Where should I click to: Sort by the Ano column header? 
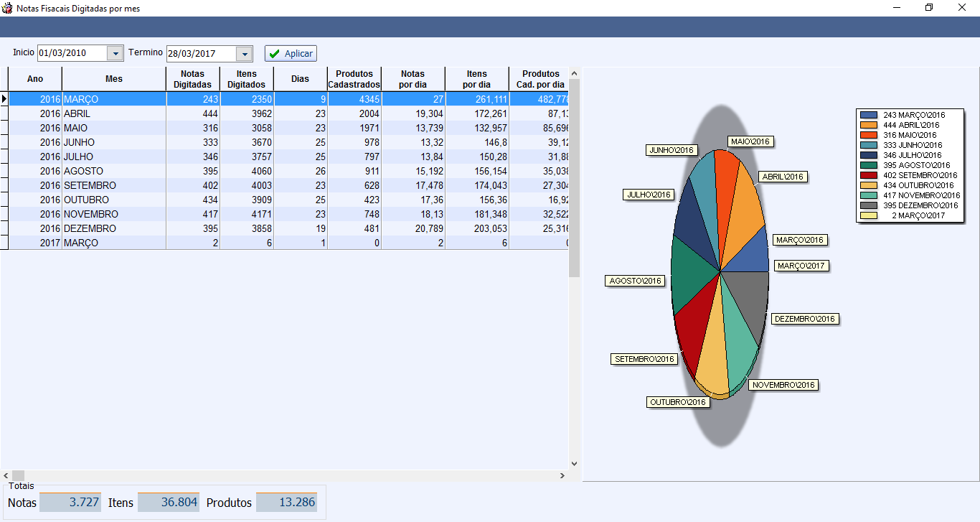tap(35, 79)
